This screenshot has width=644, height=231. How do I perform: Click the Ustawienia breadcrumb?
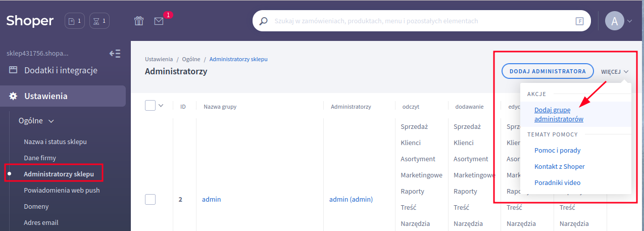[x=159, y=59]
